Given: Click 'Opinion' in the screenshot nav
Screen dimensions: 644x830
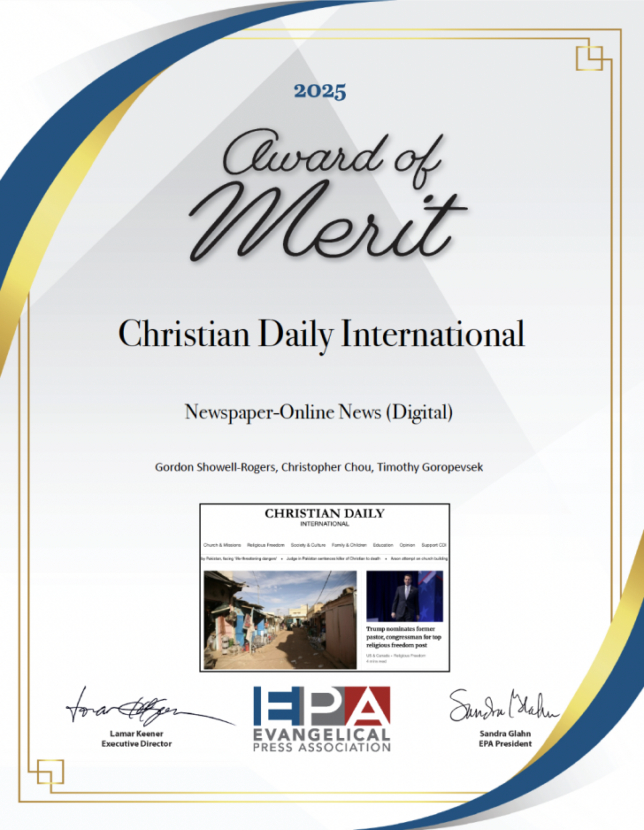Looking at the screenshot, I should point(408,545).
